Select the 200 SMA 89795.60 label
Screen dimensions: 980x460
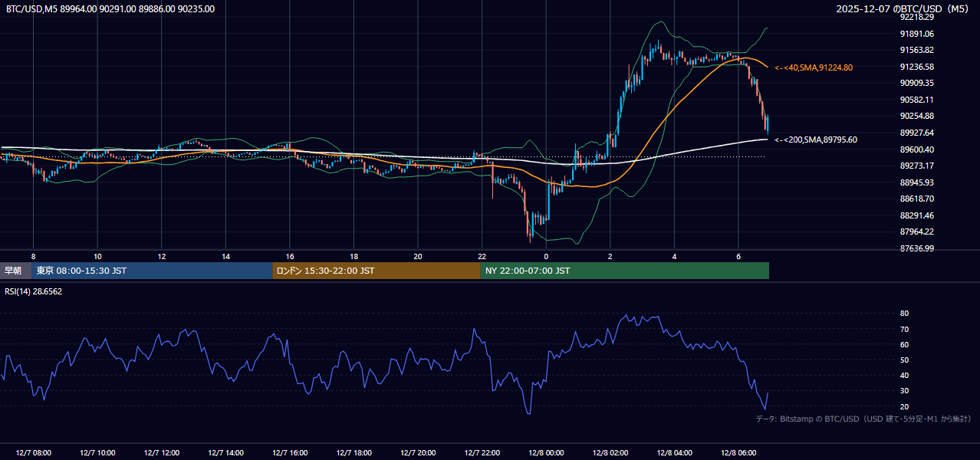(x=816, y=140)
